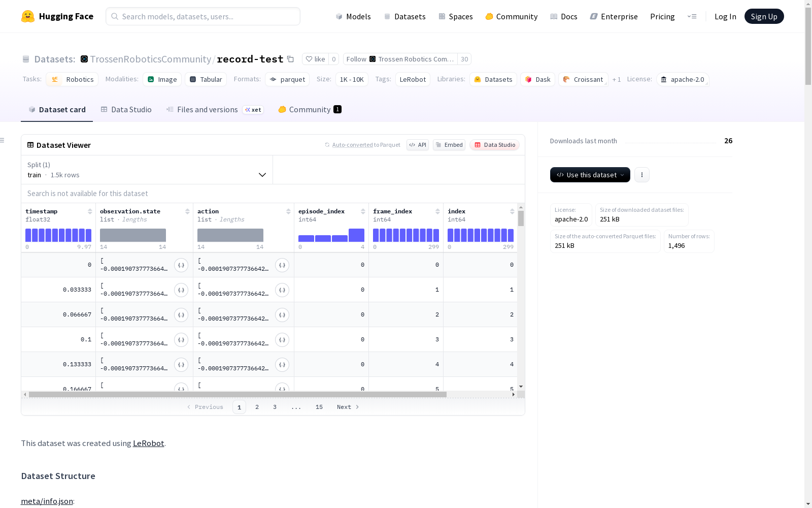812x508 pixels.
Task: Open Docs from the top navigation
Action: [x=563, y=16]
